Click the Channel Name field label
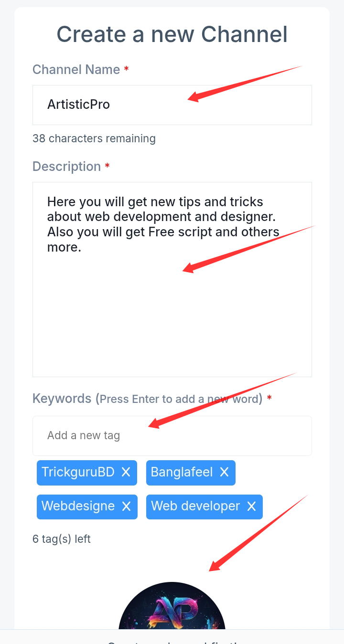This screenshot has width=344, height=644. pos(76,70)
